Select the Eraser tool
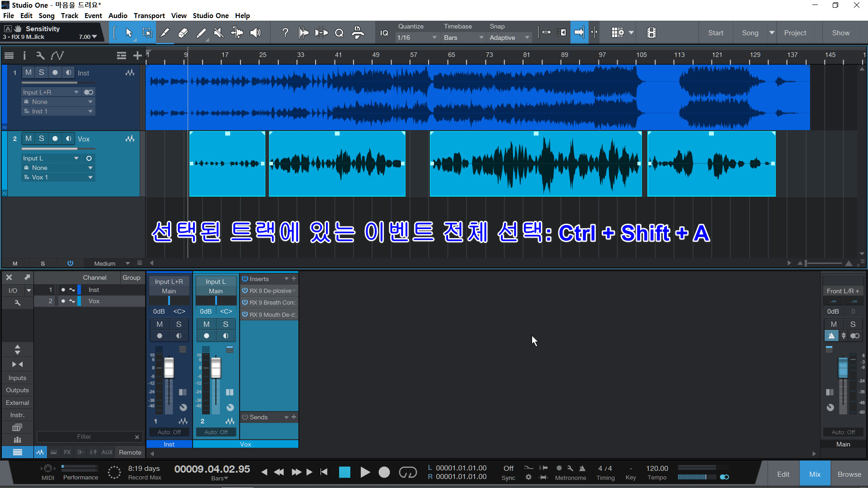 point(183,33)
